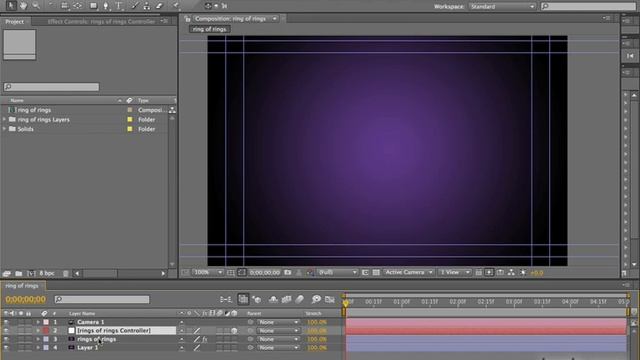
Task: Expand the ring of rings Layers folder
Action: 4,120
